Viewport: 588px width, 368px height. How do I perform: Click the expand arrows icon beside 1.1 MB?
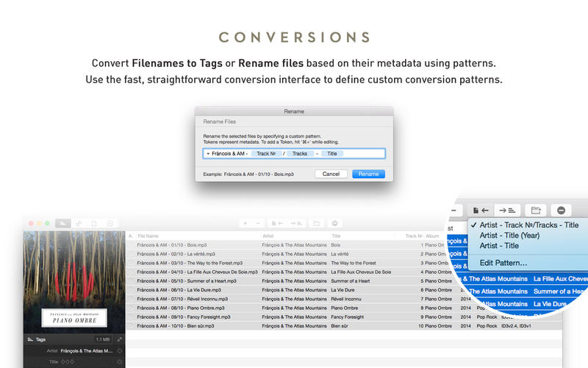[x=120, y=339]
